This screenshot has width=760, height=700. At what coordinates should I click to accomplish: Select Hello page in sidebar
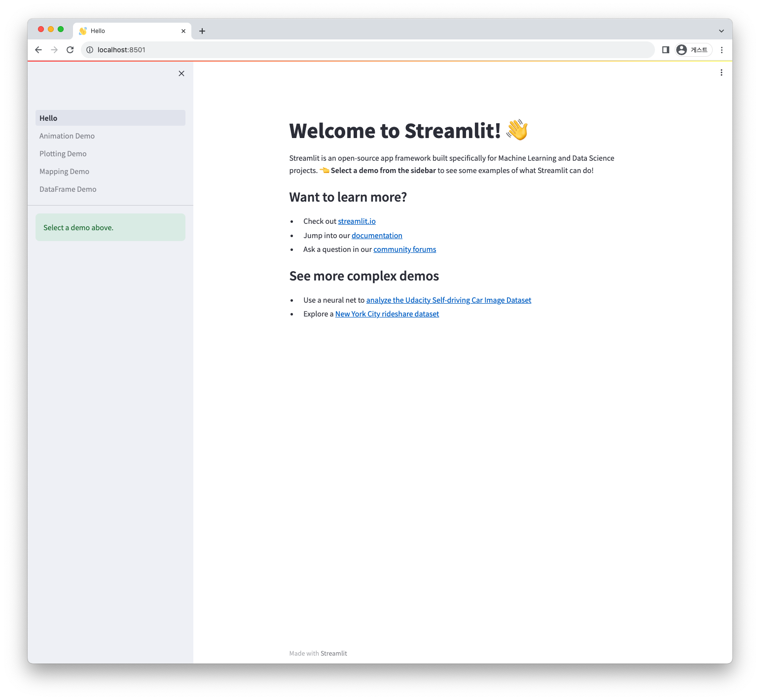tap(110, 118)
